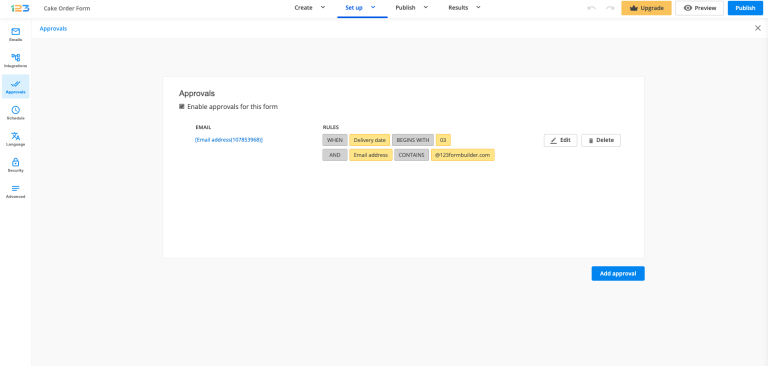Image resolution: width=768 pixels, height=366 pixels.
Task: Click the Add approval button
Action: [618, 273]
